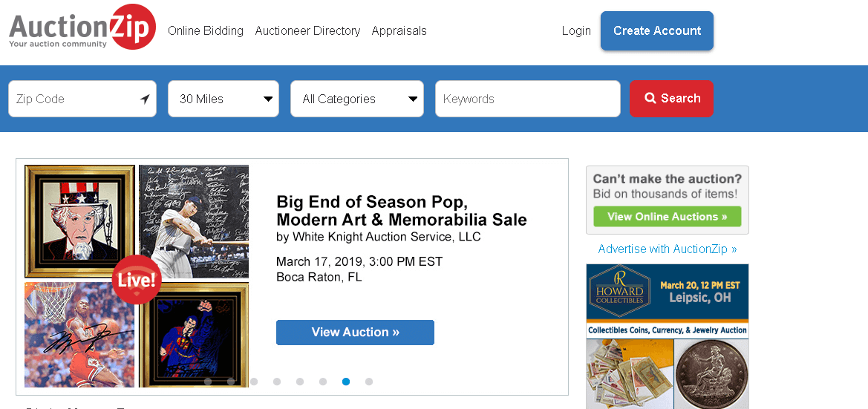868x409 pixels.
Task: Open the Howard Collectibles ad banner
Action: click(x=667, y=336)
